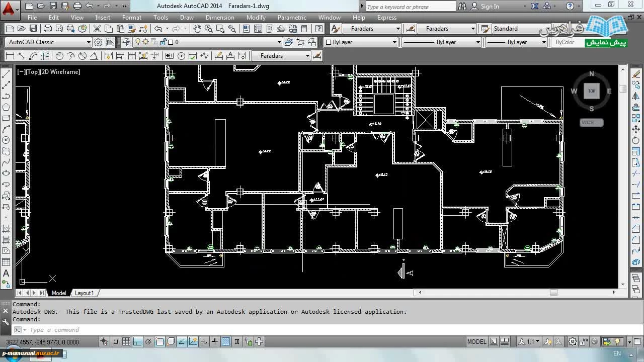Open the ByLayer lineweight dropdown
644x362 pixels.
click(x=516, y=42)
